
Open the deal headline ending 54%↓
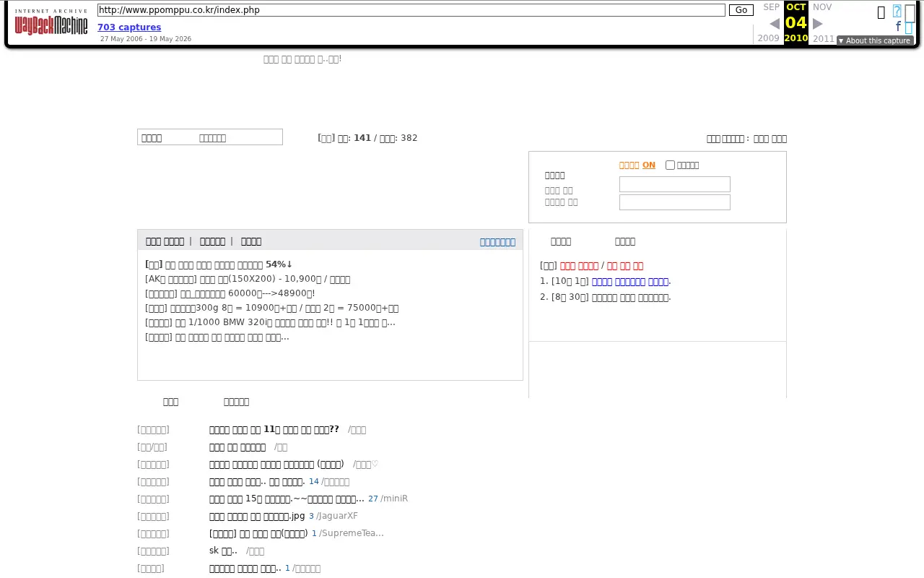[x=219, y=264]
